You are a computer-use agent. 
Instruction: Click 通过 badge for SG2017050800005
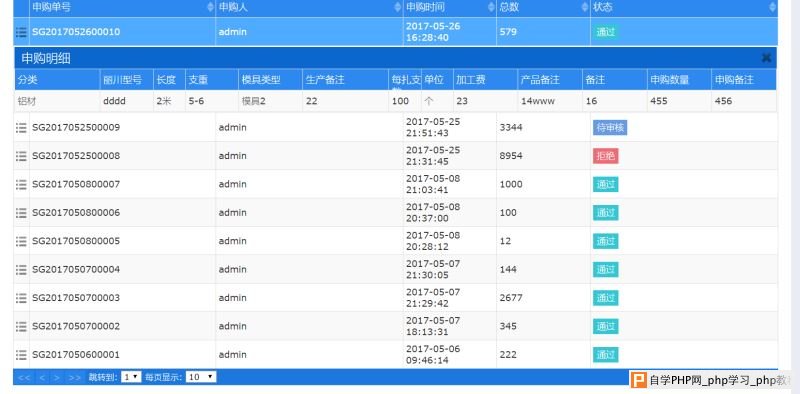tap(606, 241)
